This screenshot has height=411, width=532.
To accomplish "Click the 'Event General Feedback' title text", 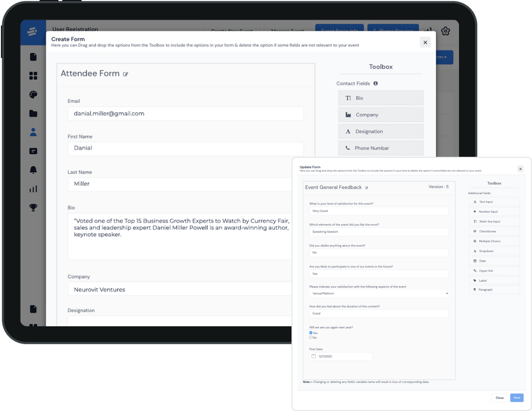I will 333,187.
